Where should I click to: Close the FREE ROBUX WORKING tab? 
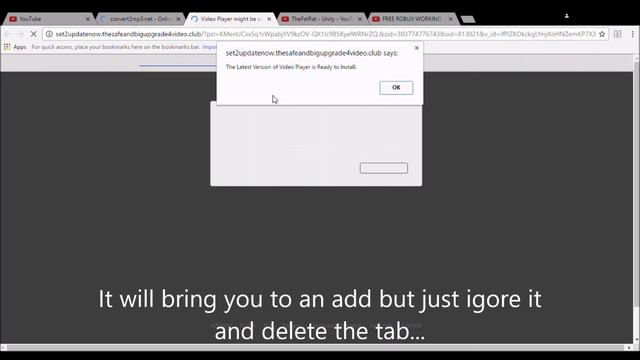click(451, 19)
